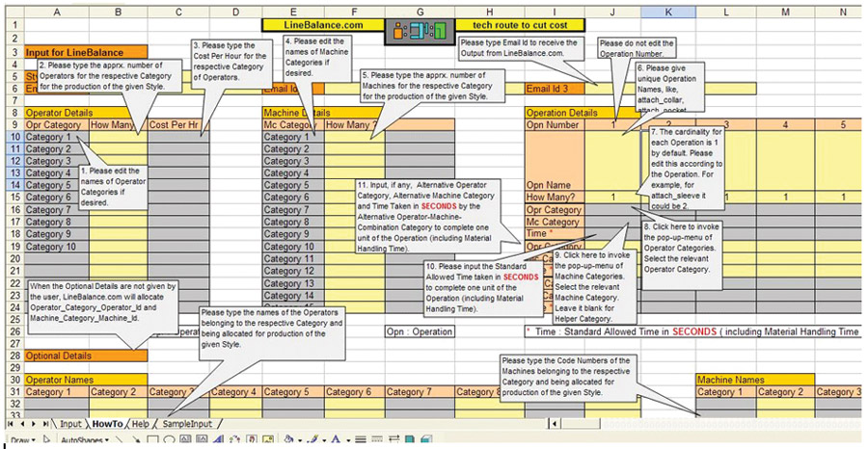Select the Line drawing tool
The width and height of the screenshot is (868, 449).
120,439
